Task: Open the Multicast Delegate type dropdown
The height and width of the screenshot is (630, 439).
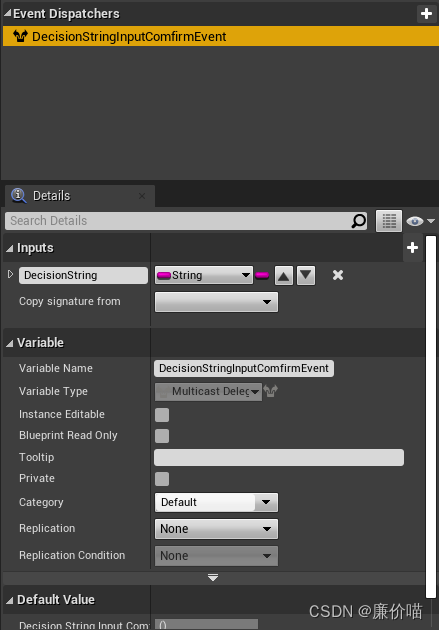Action: [x=208, y=392]
